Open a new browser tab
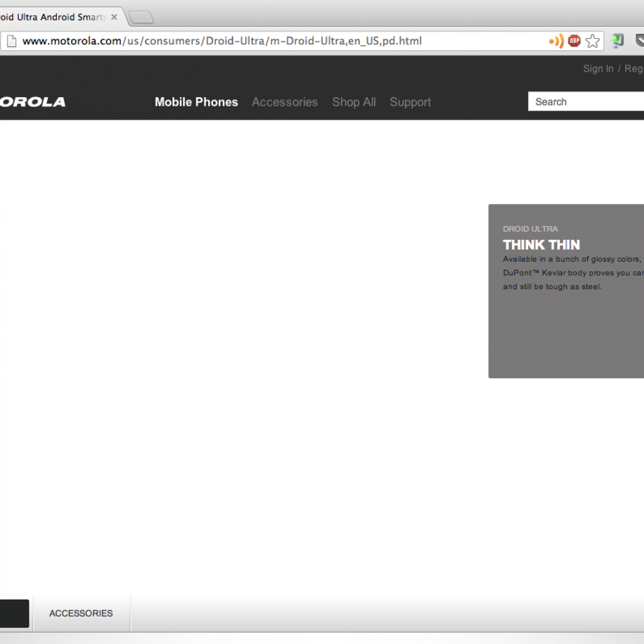 click(142, 18)
